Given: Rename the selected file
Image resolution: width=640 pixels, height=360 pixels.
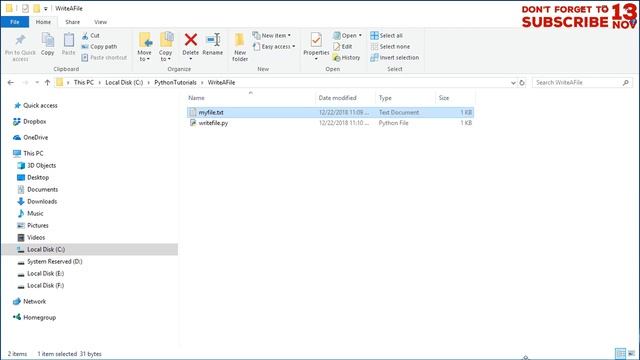Looking at the screenshot, I should click(x=213, y=44).
